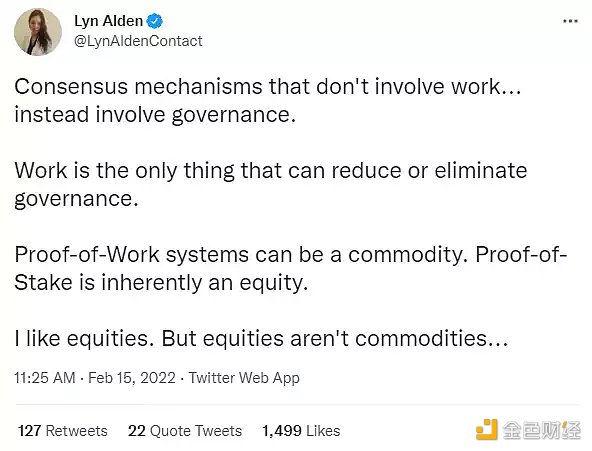View the 1,499 Likes list
Image resolution: width=592 pixels, height=451 pixels.
(x=301, y=431)
